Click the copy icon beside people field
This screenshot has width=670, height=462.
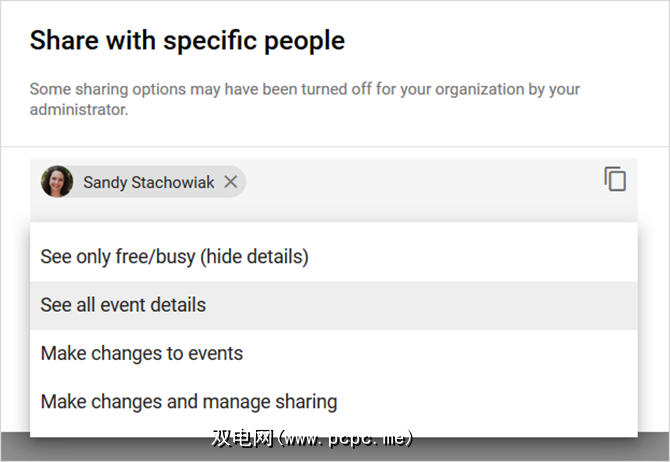point(615,180)
